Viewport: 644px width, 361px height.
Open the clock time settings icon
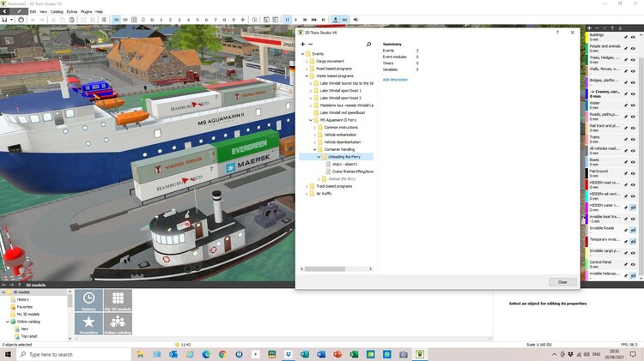point(255,20)
